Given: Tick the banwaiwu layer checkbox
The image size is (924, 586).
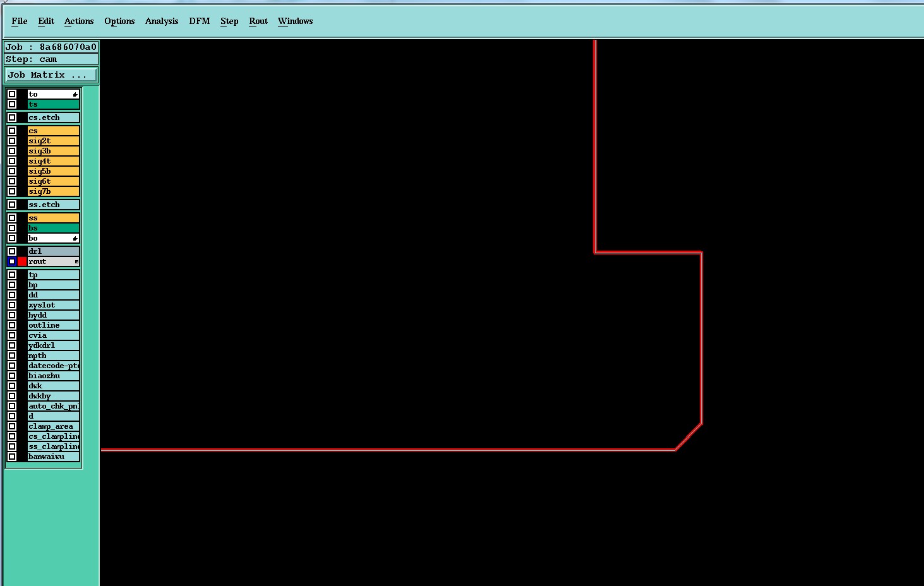Looking at the screenshot, I should pos(12,457).
